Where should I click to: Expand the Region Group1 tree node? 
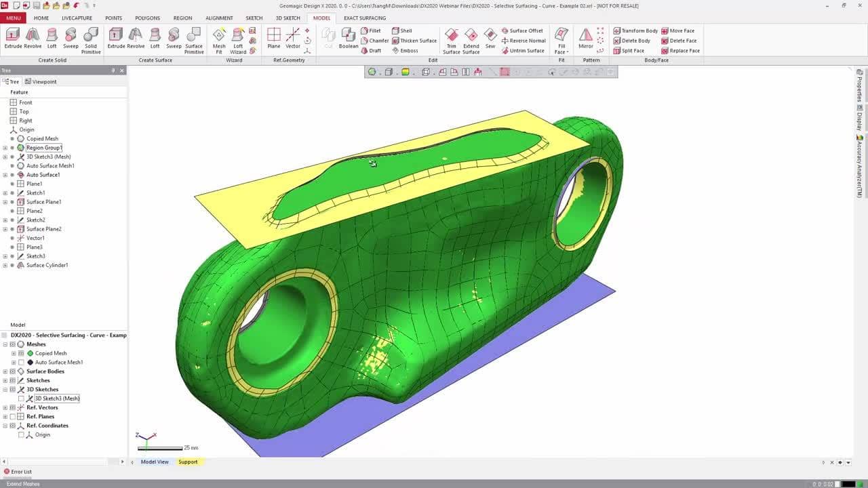tap(5, 148)
